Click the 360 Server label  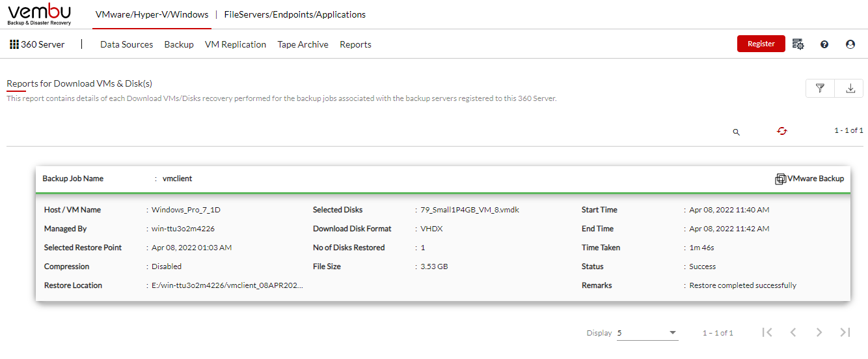click(43, 44)
